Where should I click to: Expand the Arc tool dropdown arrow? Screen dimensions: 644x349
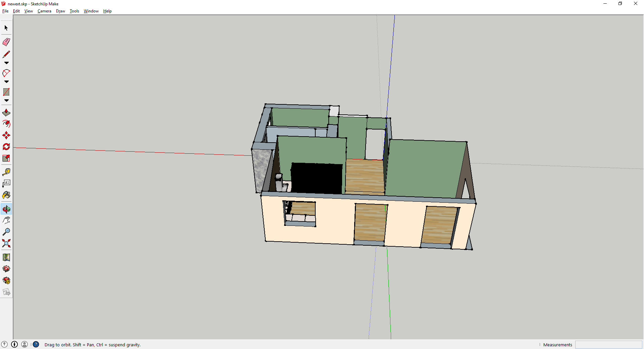(x=6, y=82)
